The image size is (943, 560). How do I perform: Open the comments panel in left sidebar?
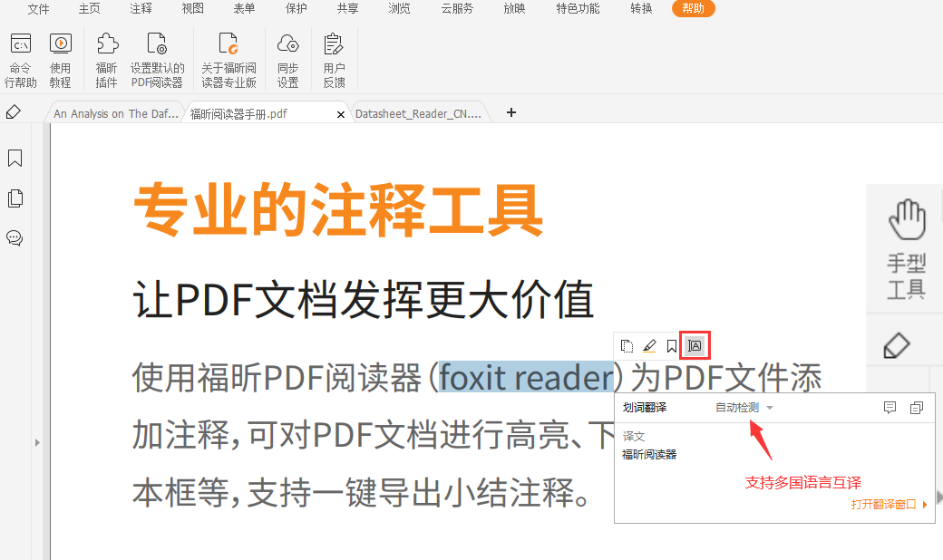pos(15,238)
